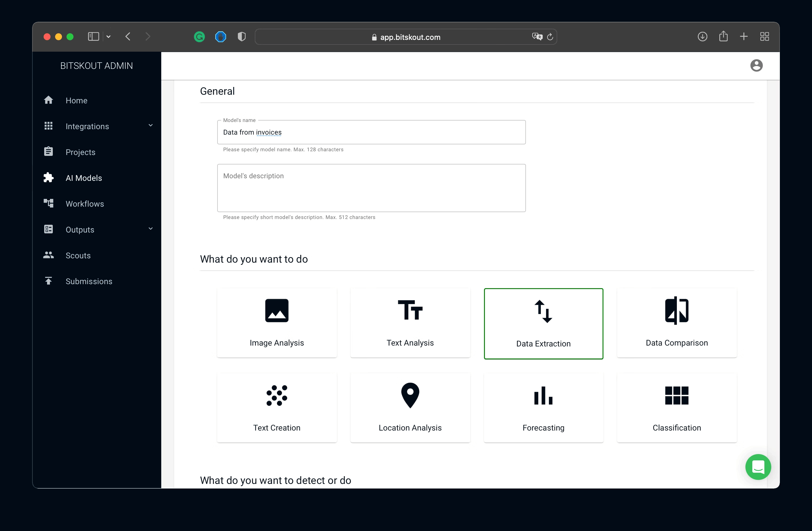
Task: Select the Image Analysis card
Action: click(x=277, y=323)
